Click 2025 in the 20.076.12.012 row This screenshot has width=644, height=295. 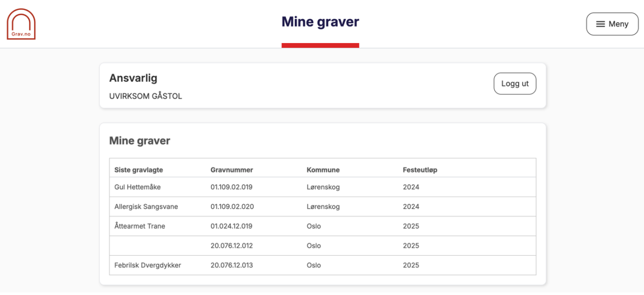pyautogui.click(x=411, y=246)
